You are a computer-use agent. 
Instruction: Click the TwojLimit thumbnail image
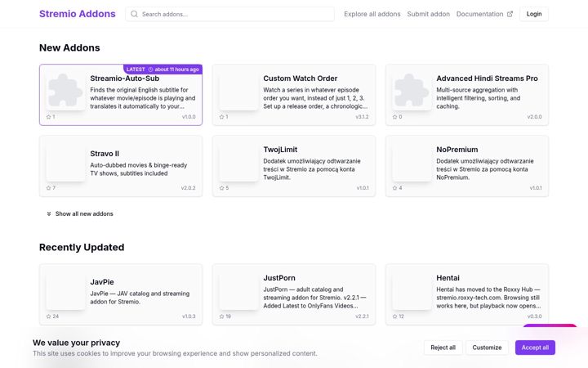click(238, 161)
